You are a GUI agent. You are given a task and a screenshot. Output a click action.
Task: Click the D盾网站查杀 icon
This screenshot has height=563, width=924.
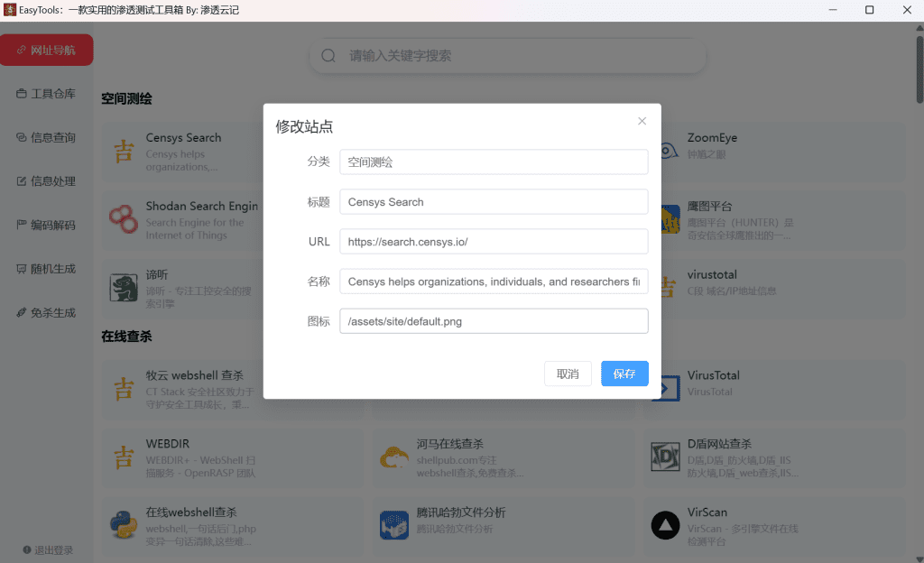click(x=665, y=457)
